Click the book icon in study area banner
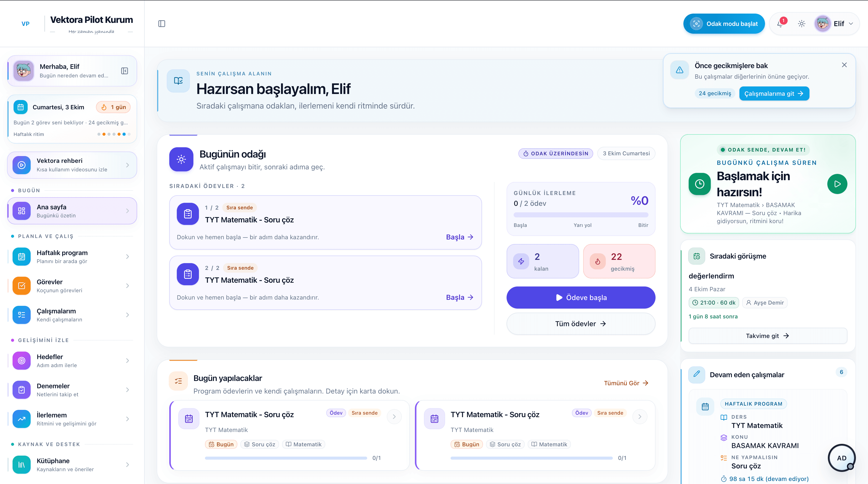Screen dimensions: 868x484 [178, 81]
